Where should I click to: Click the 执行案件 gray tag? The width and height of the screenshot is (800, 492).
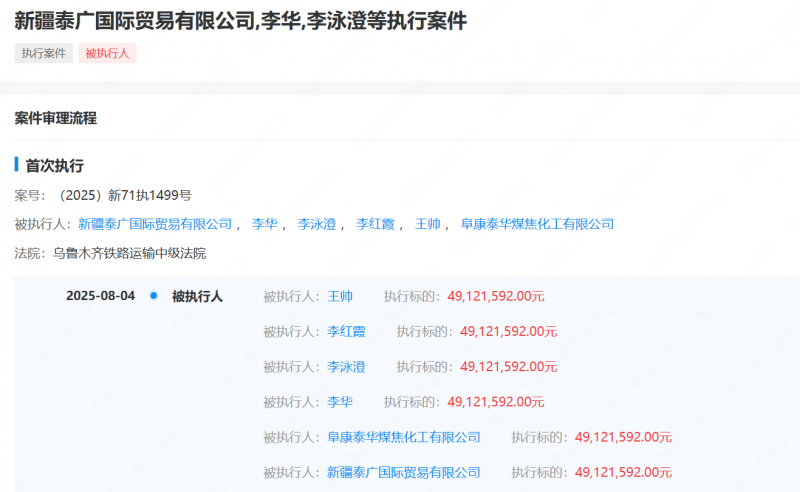pyautogui.click(x=43, y=53)
